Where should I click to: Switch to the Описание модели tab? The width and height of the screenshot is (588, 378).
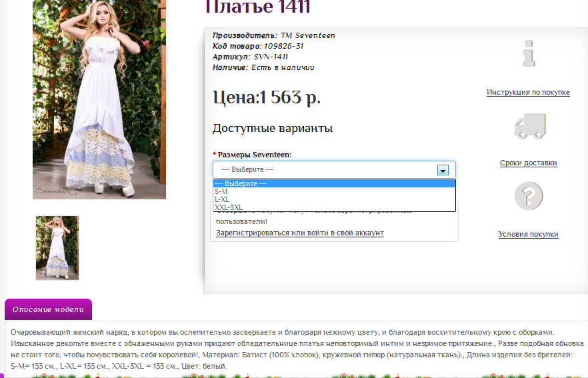click(48, 309)
